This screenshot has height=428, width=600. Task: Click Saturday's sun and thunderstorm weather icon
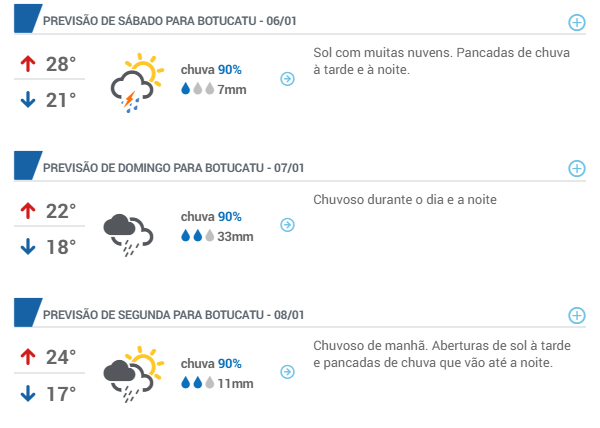(x=137, y=83)
